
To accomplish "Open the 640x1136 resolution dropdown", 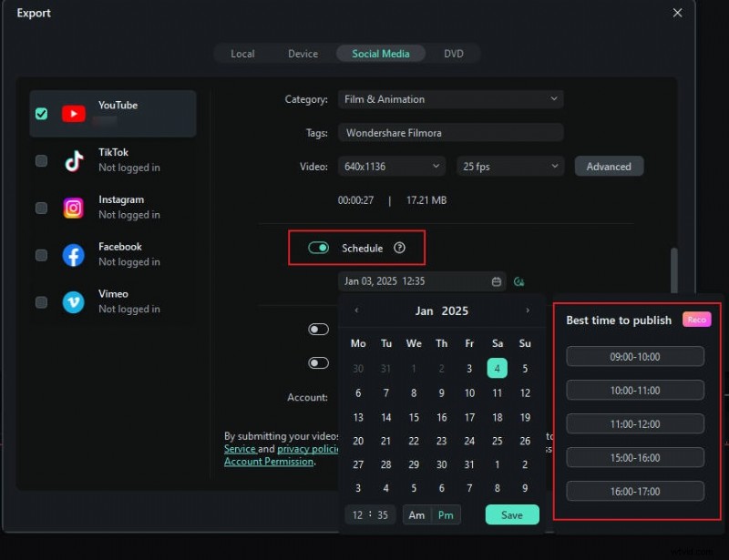I will pos(391,166).
